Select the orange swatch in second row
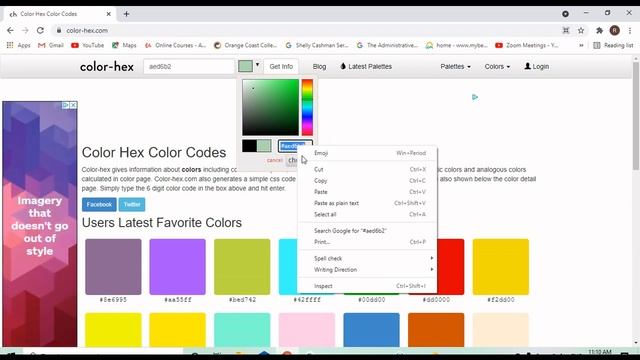Screen dimensions: 640x360 coord(436,330)
